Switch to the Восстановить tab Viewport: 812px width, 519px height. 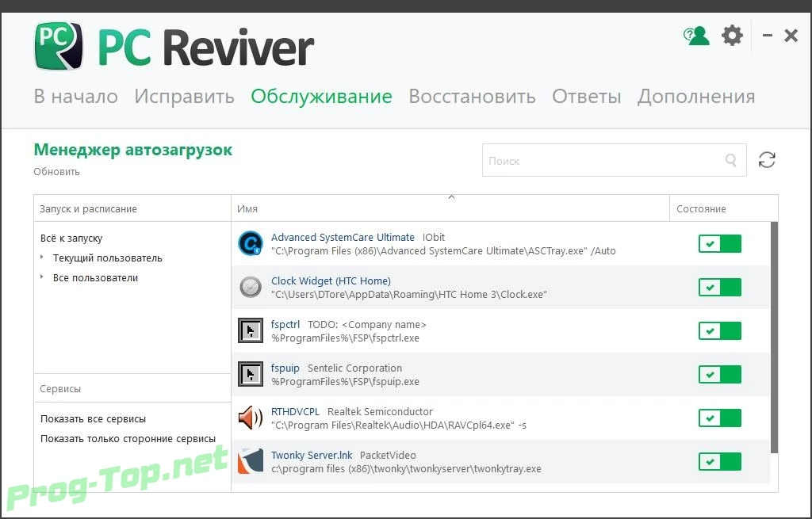[473, 96]
